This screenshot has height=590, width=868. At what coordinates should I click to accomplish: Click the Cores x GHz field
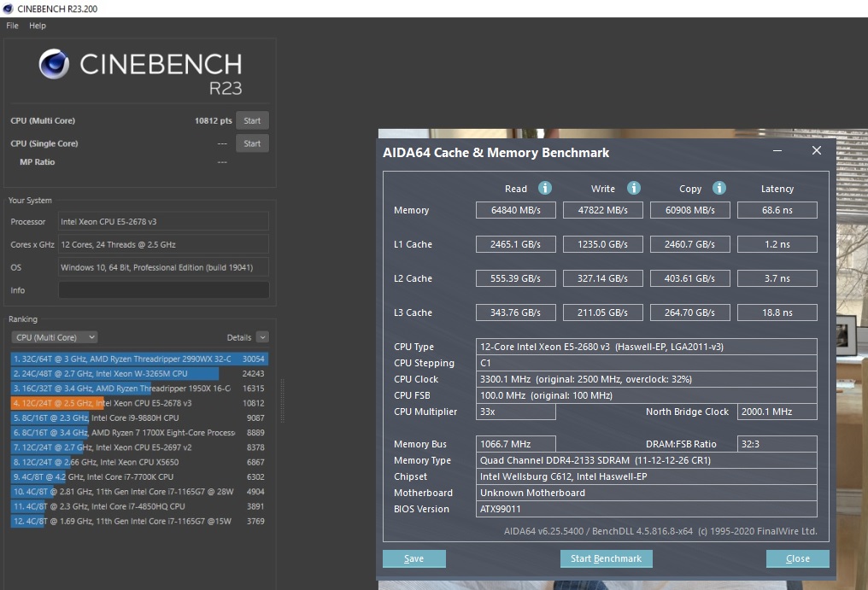pyautogui.click(x=164, y=245)
